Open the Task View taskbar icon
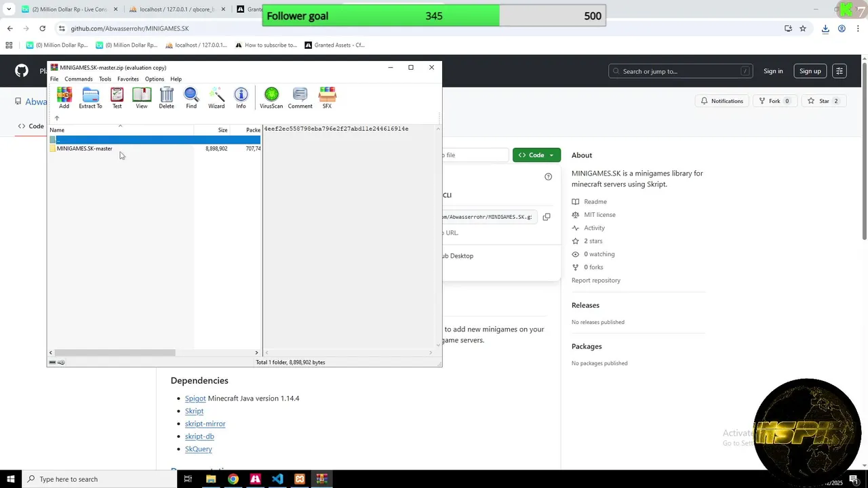Image resolution: width=868 pixels, height=488 pixels. point(188,479)
